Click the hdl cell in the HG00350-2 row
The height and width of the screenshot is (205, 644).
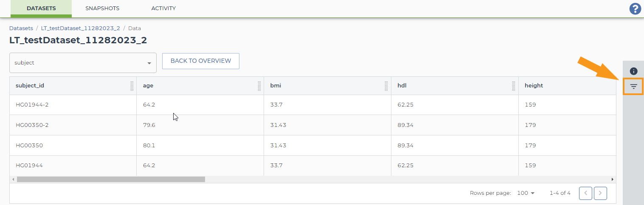click(x=455, y=125)
